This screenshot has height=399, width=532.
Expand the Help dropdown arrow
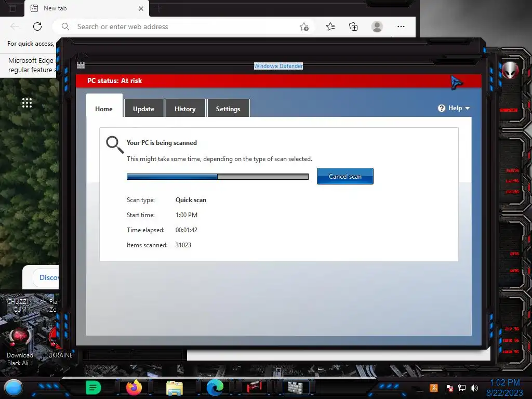point(468,108)
